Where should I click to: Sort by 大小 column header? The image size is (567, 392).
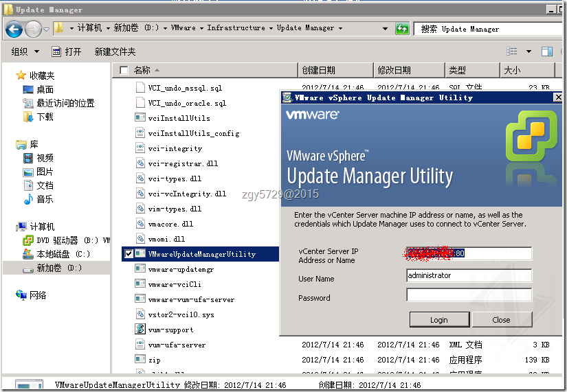point(527,70)
